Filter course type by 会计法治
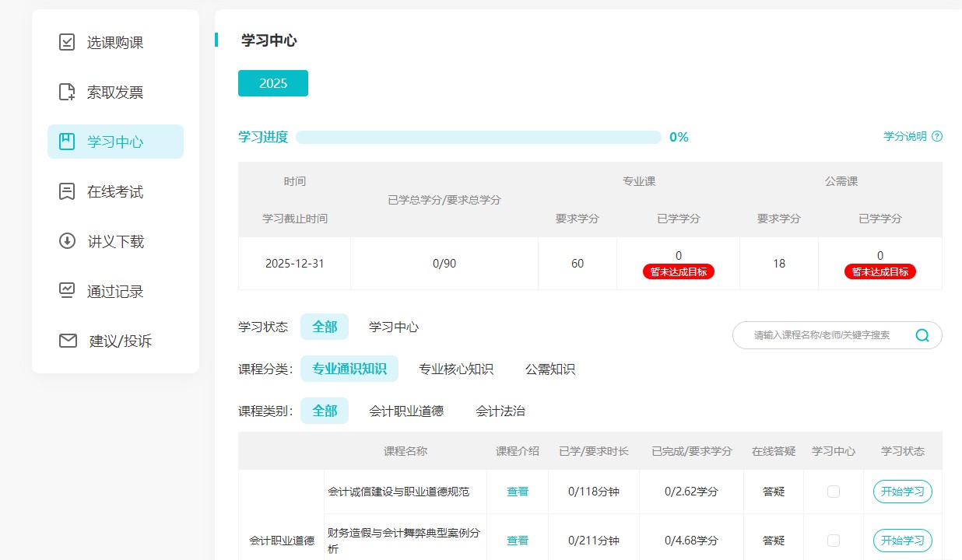The height and width of the screenshot is (560, 962). click(500, 411)
